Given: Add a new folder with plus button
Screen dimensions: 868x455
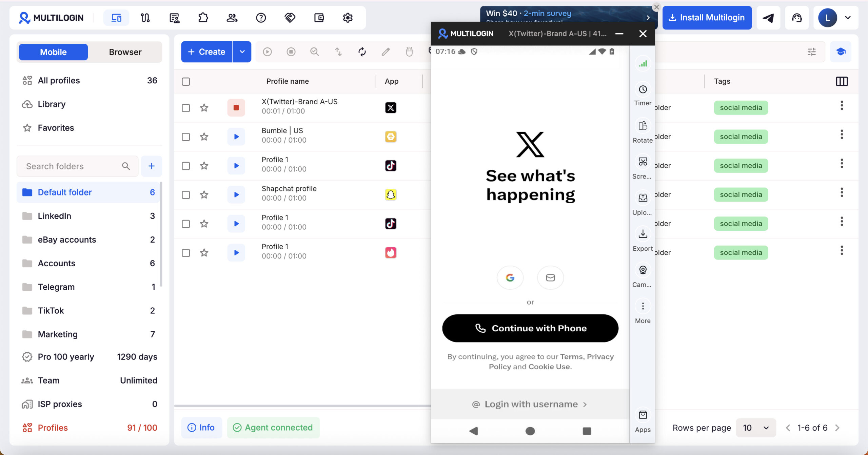Looking at the screenshot, I should click(x=152, y=166).
